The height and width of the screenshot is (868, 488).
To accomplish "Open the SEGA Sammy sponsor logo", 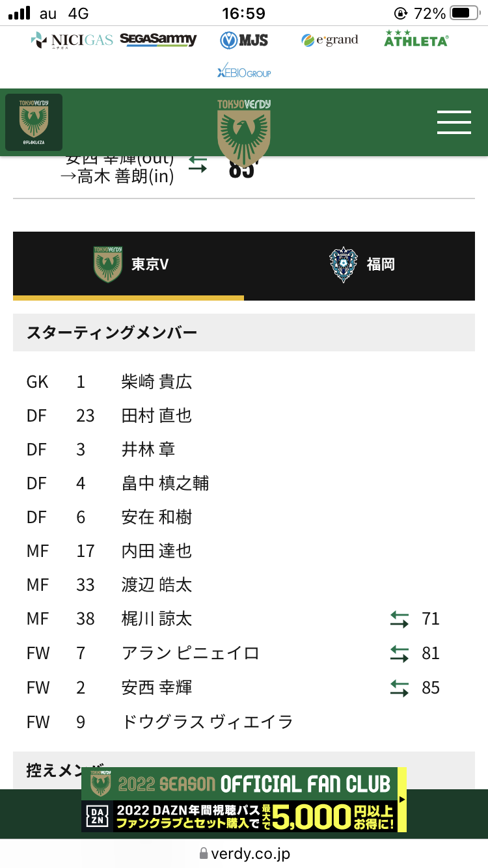I will (158, 40).
